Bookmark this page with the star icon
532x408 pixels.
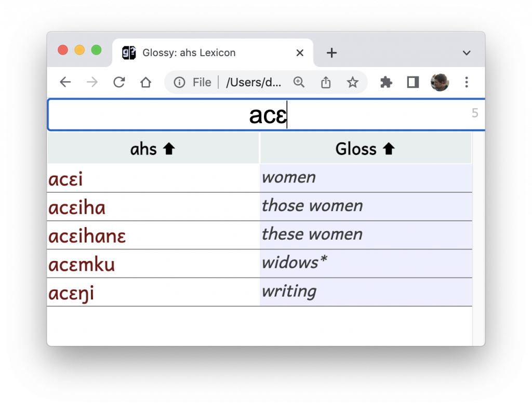353,82
